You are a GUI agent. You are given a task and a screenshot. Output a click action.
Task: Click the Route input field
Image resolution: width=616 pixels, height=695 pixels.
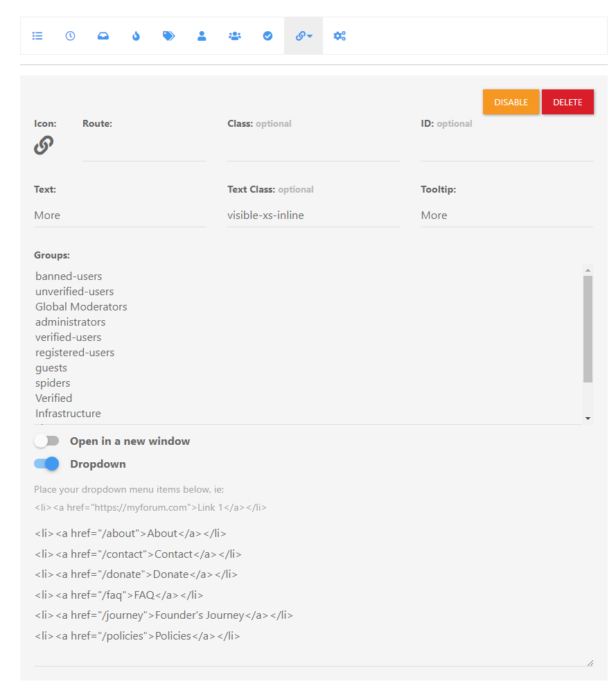click(144, 149)
